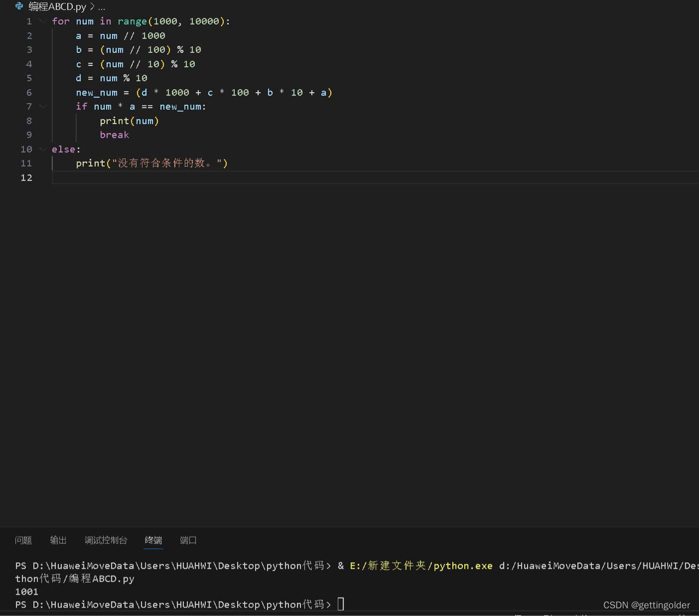Image resolution: width=699 pixels, height=616 pixels.
Task: Expand the breadcrumb ellipsis to show symbols
Action: (x=102, y=7)
